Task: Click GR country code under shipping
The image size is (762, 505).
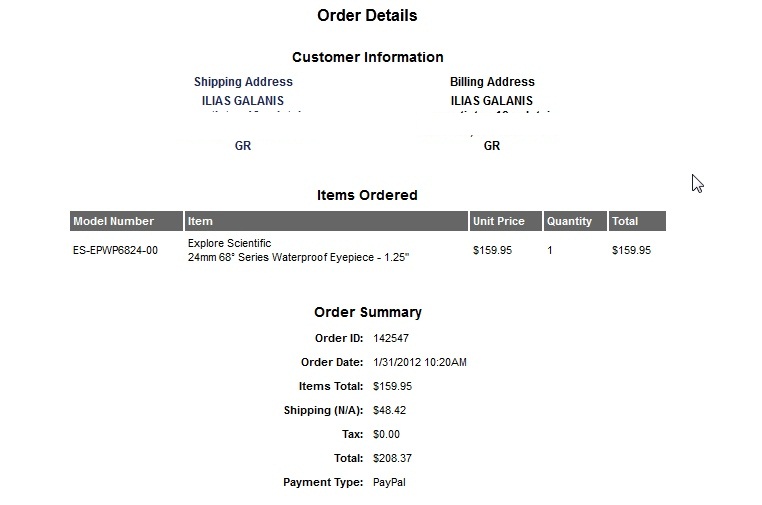Action: pos(242,146)
